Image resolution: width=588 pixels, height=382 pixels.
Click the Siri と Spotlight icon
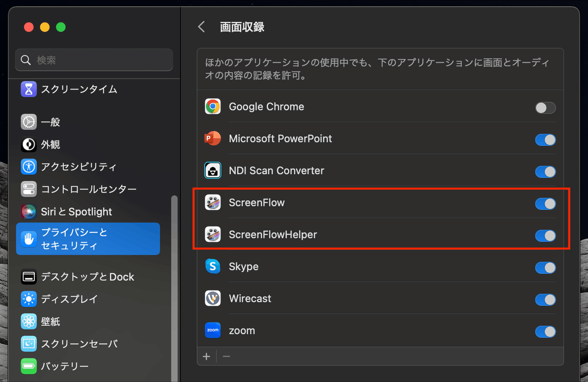29,212
